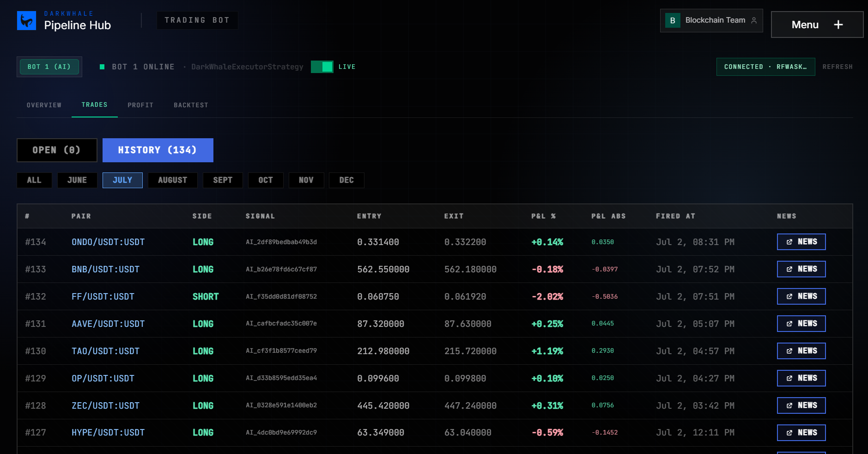Click the ONDO/USDT:USDT pair

point(108,242)
